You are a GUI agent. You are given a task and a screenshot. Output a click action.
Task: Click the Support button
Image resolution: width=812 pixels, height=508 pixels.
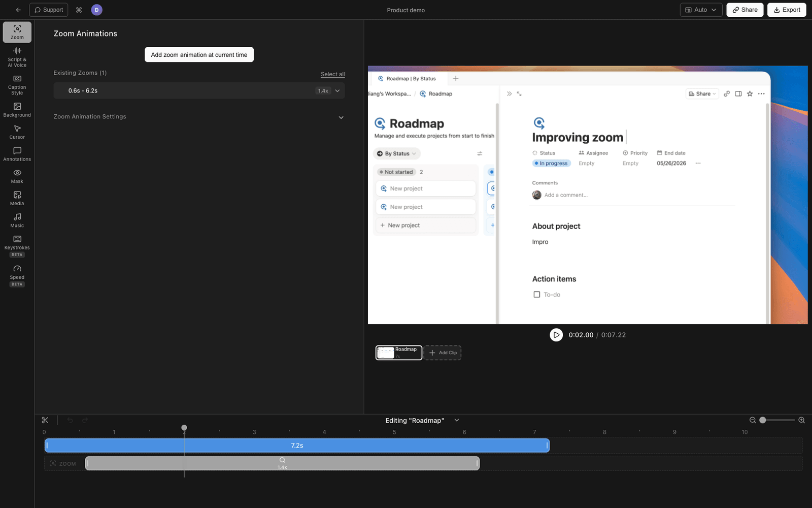[49, 10]
